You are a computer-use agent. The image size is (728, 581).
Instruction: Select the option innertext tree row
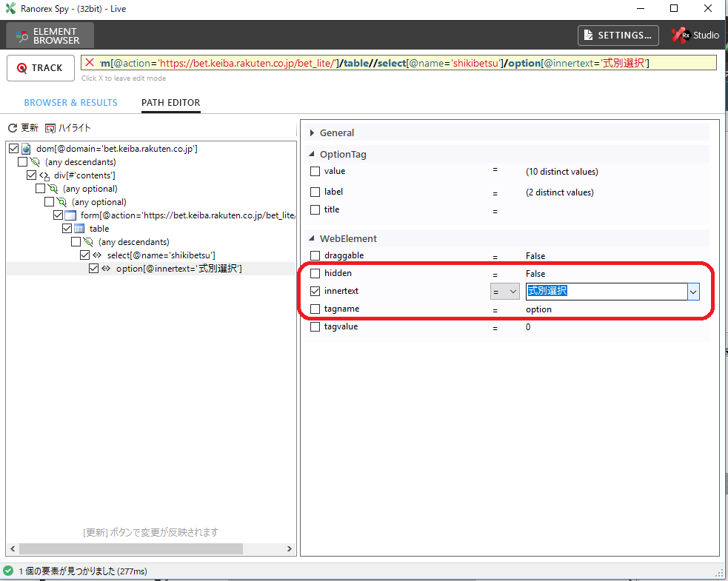click(178, 269)
